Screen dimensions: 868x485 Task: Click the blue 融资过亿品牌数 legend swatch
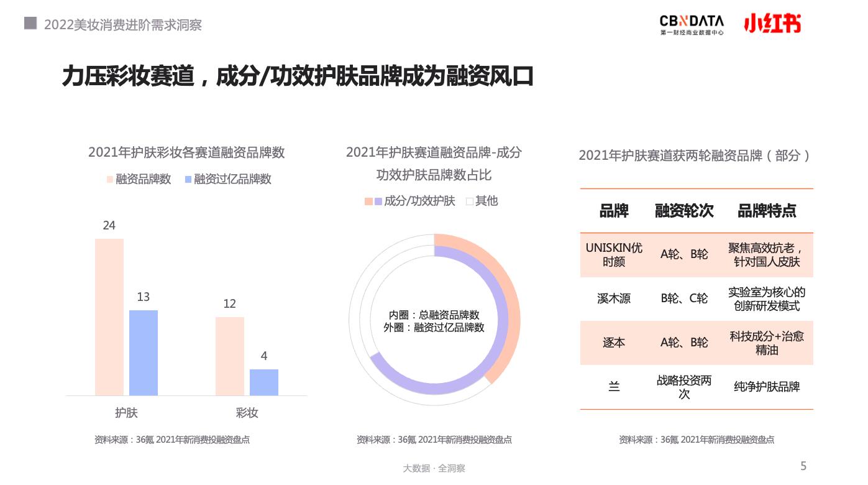pyautogui.click(x=188, y=179)
